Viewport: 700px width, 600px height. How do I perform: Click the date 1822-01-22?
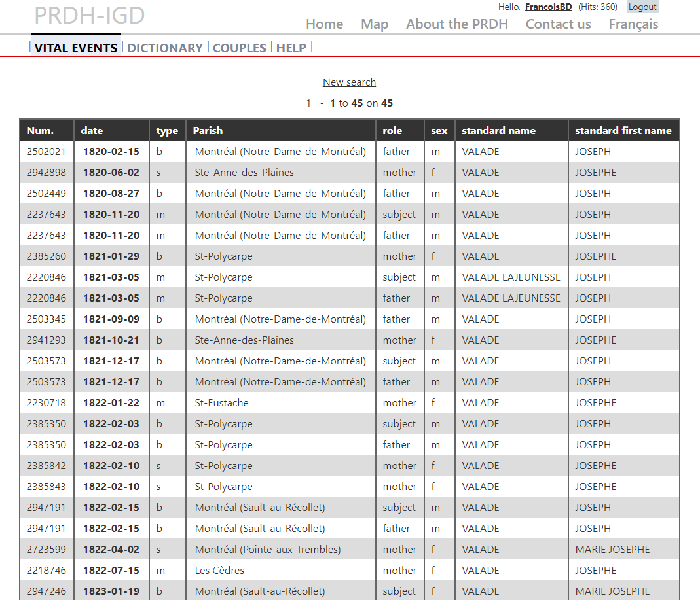(x=111, y=403)
